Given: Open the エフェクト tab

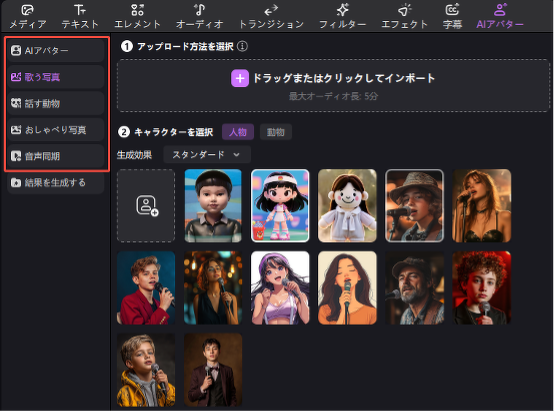Looking at the screenshot, I should tap(405, 16).
